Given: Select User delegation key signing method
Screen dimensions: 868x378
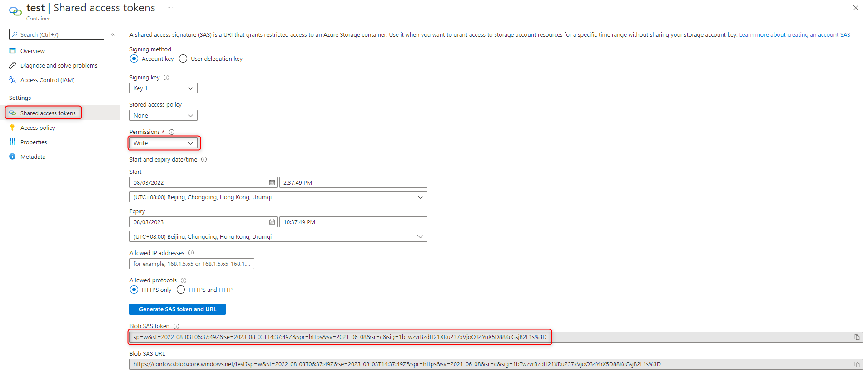Looking at the screenshot, I should (183, 59).
